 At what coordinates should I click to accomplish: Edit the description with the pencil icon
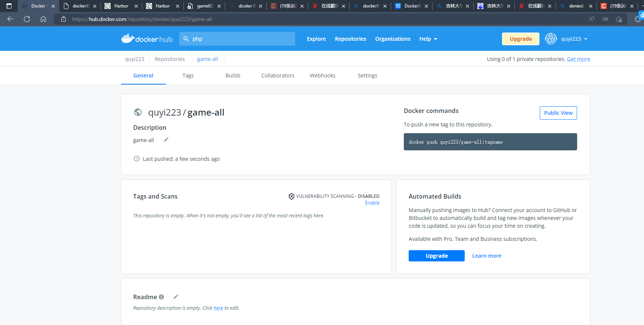coord(166,140)
